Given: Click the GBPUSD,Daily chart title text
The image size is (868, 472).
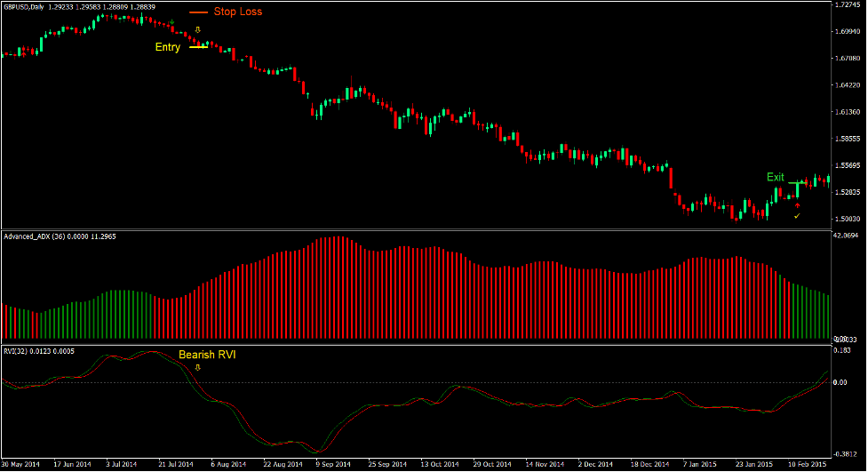Looking at the screenshot, I should click(x=23, y=7).
